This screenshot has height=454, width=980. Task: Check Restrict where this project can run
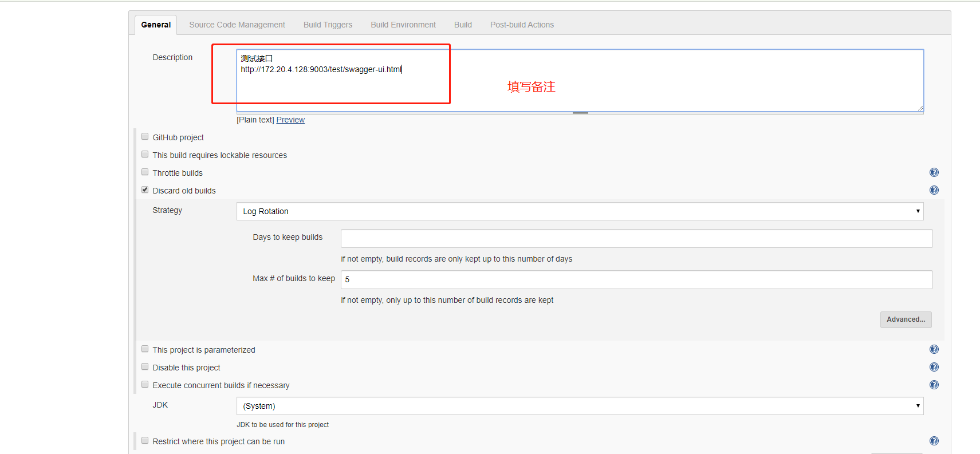tap(145, 441)
